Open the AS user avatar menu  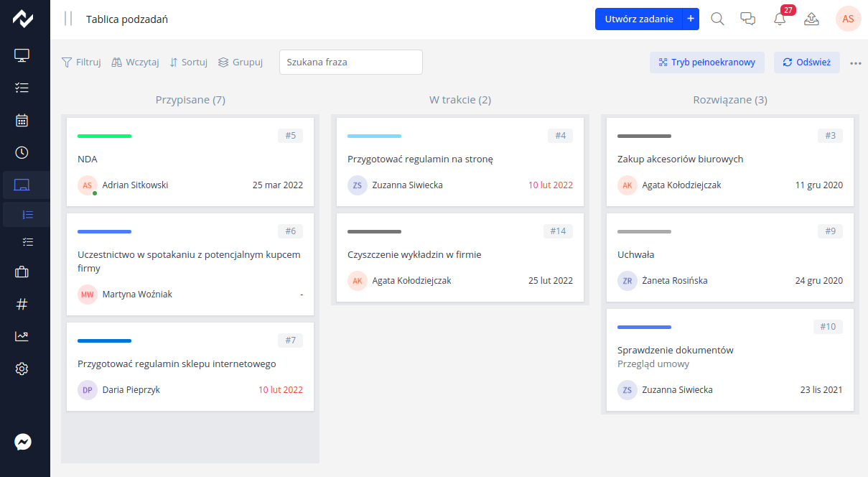[x=849, y=19]
